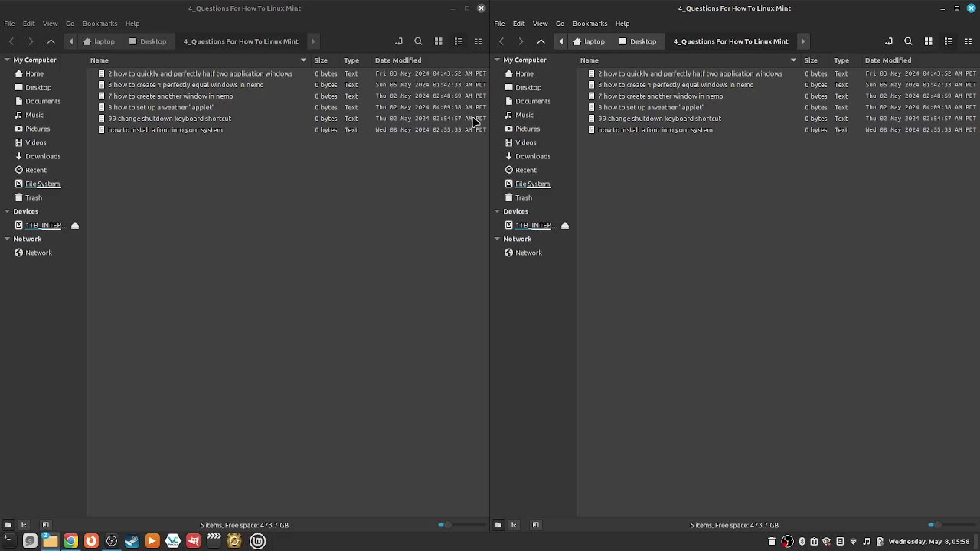Select '8 how to set up a weather applet' right window
The height and width of the screenshot is (551, 980).
pos(651,108)
